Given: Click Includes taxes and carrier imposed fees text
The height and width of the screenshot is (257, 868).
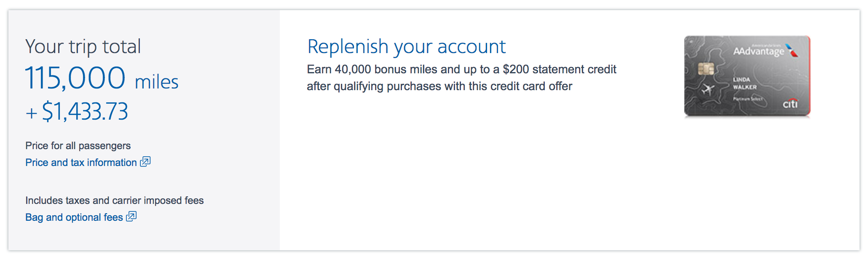Looking at the screenshot, I should [x=114, y=201].
